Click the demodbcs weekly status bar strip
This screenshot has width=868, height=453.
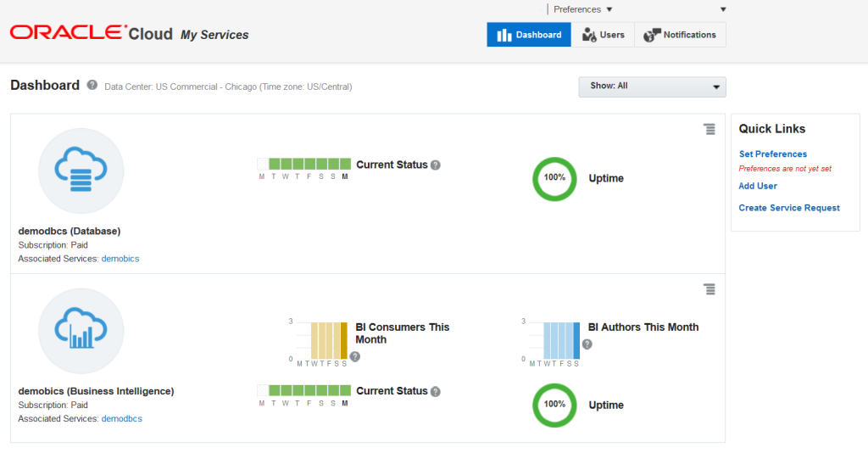click(x=304, y=164)
